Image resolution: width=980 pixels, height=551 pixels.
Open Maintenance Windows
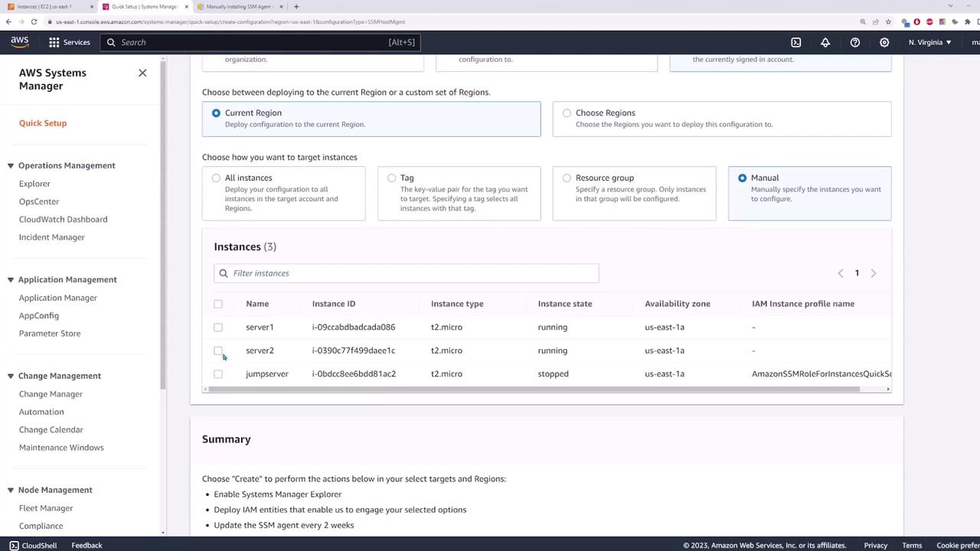[x=61, y=447]
